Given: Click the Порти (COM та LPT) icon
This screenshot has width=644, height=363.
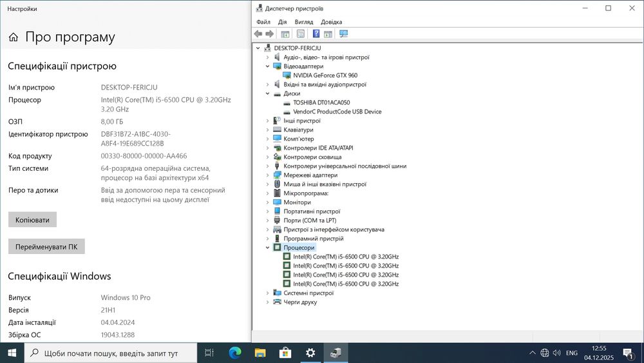Looking at the screenshot, I should (277, 220).
